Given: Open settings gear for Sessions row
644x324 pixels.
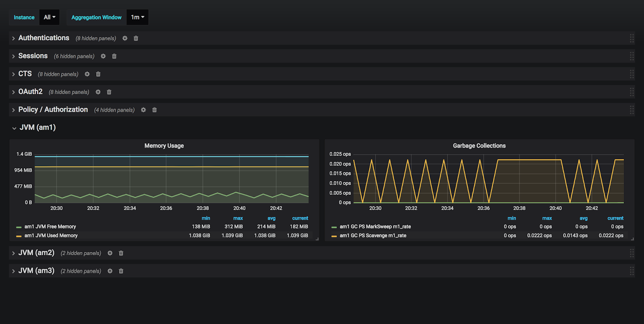Looking at the screenshot, I should [103, 56].
